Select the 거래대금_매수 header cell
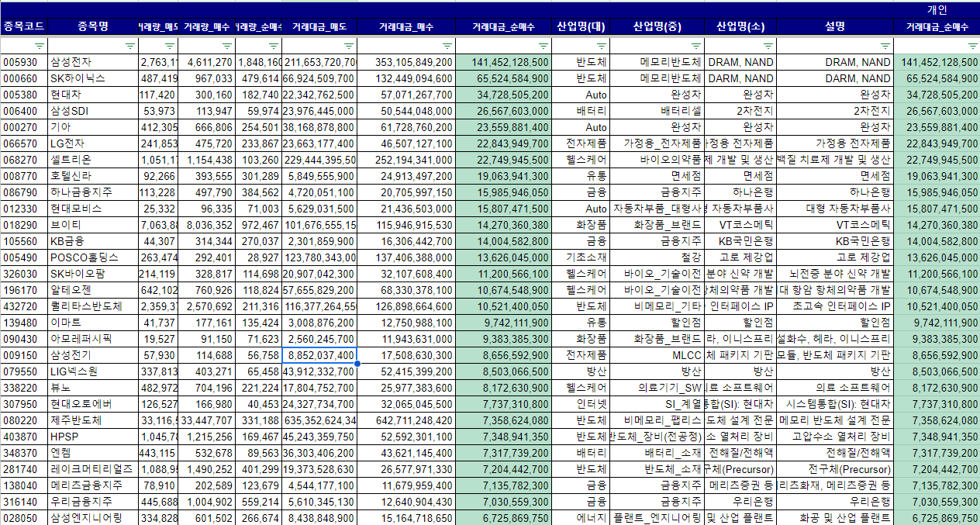 (x=407, y=26)
